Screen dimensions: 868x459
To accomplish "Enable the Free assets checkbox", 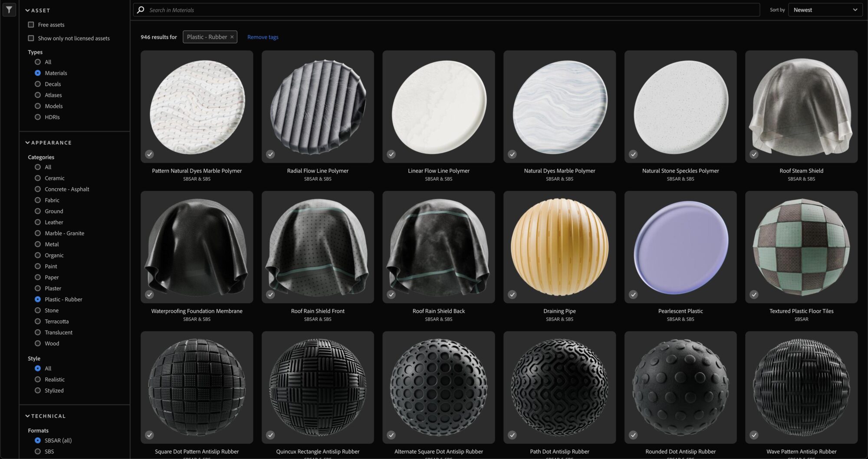I will [31, 24].
